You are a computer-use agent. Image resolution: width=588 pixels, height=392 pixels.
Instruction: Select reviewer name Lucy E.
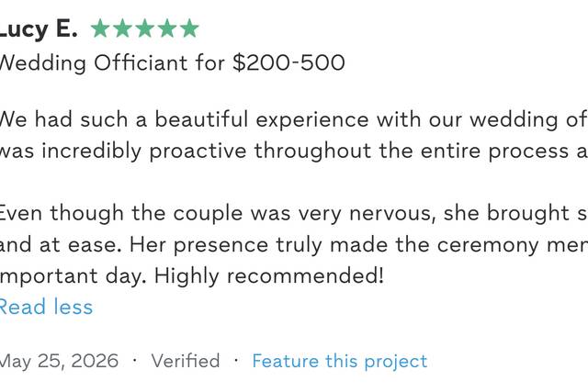point(39,29)
